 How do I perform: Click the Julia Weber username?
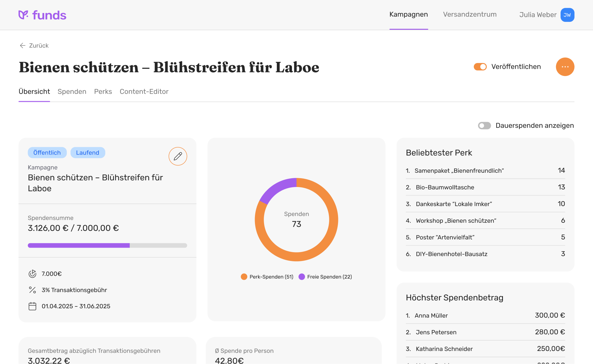click(538, 15)
